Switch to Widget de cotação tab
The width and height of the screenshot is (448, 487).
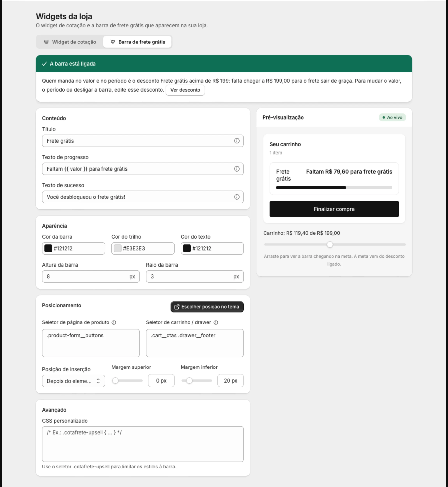[x=70, y=42]
